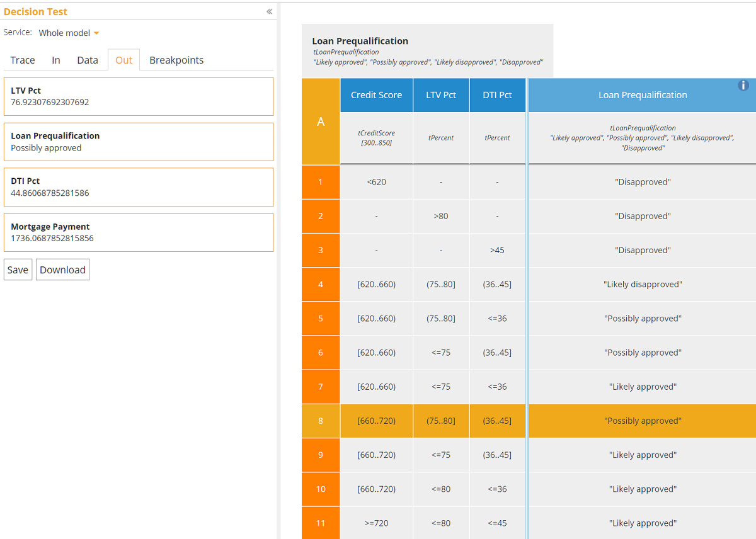This screenshot has width=756, height=539.
Task: Select highlighted rule row number 8
Action: coord(321,421)
